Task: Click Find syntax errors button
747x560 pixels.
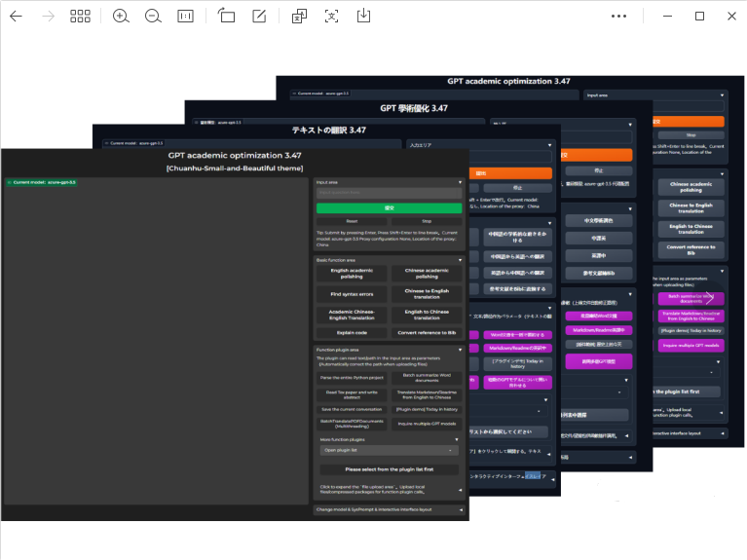Action: (352, 294)
